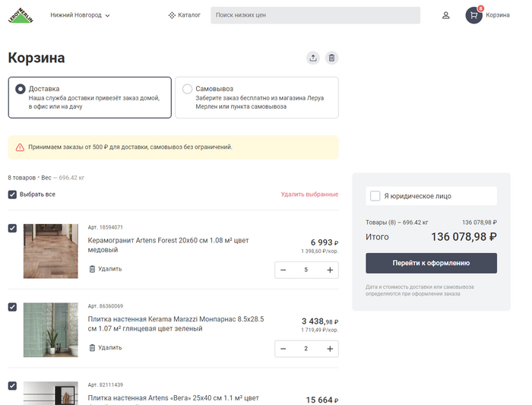Click the share cart icon
This screenshot has width=532, height=405.
pyautogui.click(x=313, y=58)
